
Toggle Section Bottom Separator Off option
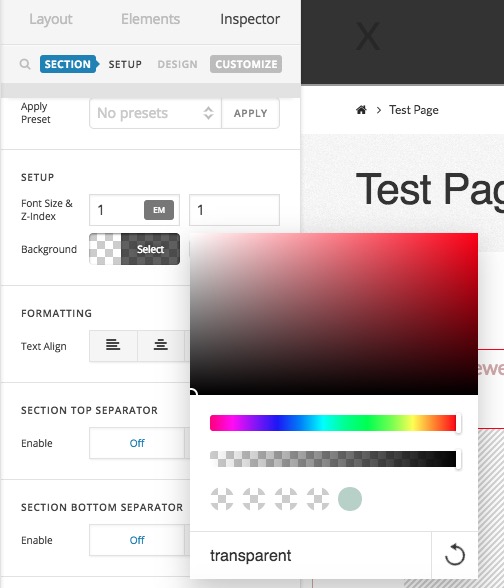click(x=137, y=540)
